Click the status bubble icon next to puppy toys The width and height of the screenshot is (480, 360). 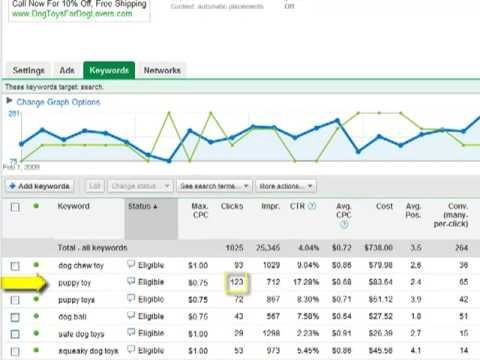[x=131, y=298]
